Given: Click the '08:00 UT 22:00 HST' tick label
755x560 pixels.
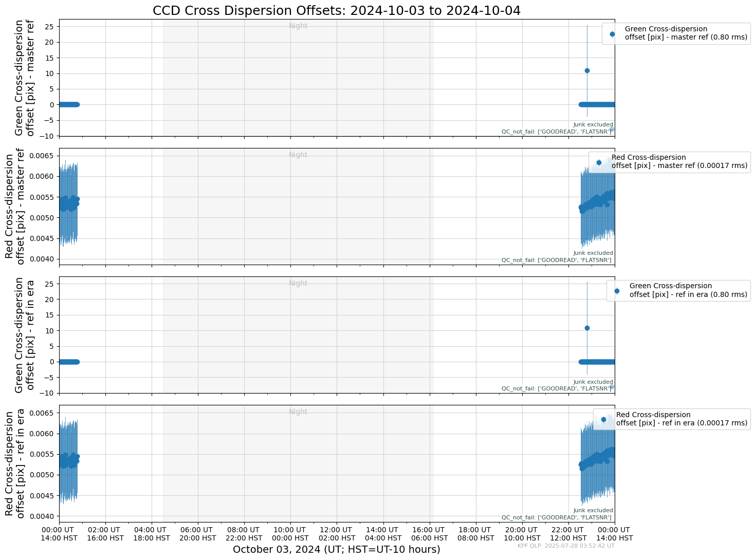Looking at the screenshot, I should click(x=244, y=534).
